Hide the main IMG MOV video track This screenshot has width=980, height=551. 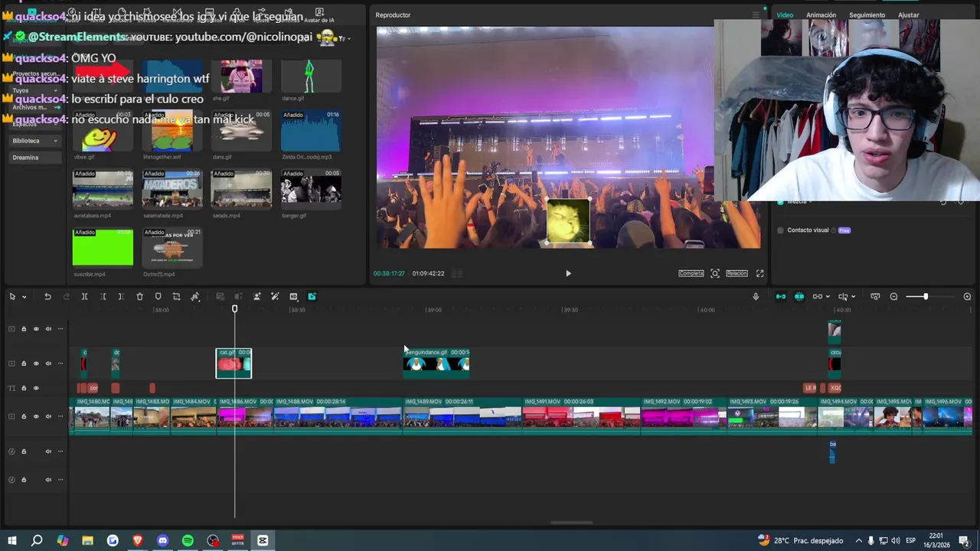pyautogui.click(x=36, y=416)
